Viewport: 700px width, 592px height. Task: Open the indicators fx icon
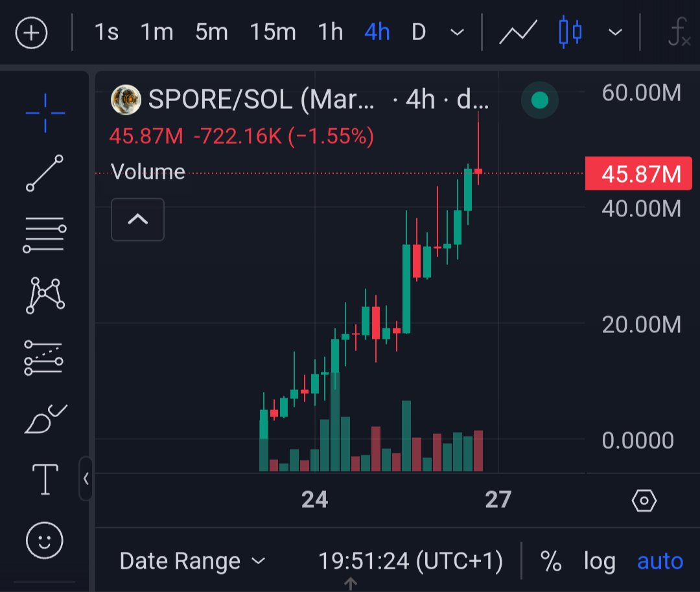point(679,32)
